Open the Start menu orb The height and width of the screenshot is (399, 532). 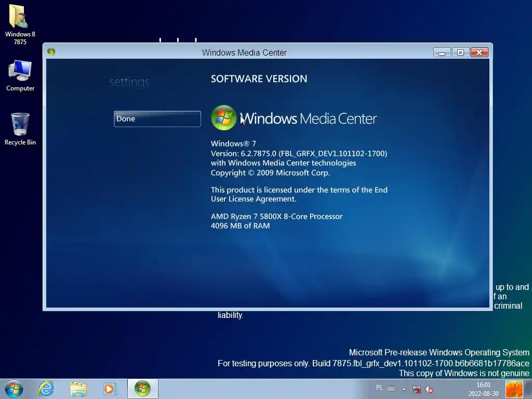(14, 389)
